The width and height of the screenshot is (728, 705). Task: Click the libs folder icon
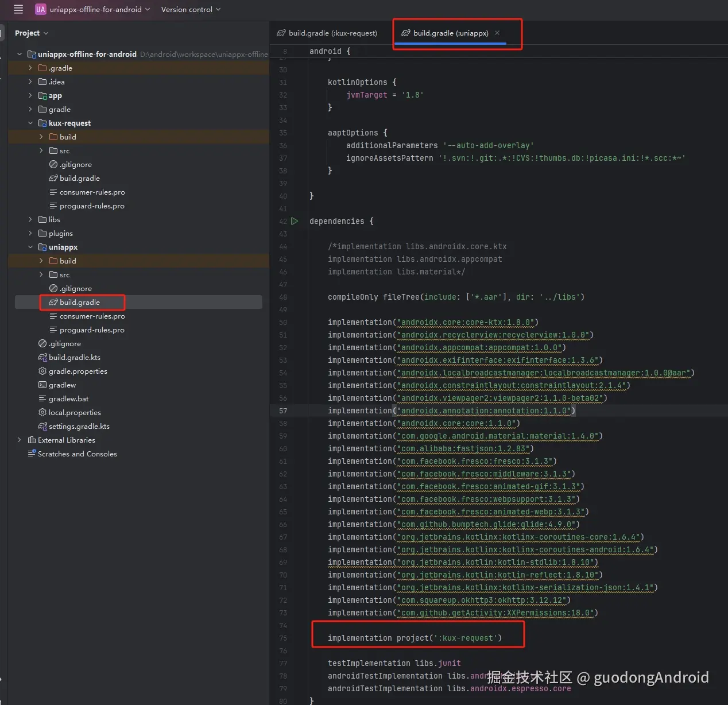click(42, 219)
